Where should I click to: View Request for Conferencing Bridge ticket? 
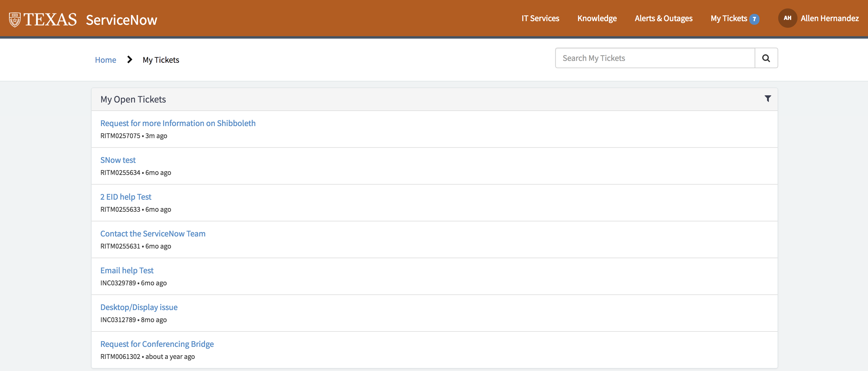click(157, 344)
